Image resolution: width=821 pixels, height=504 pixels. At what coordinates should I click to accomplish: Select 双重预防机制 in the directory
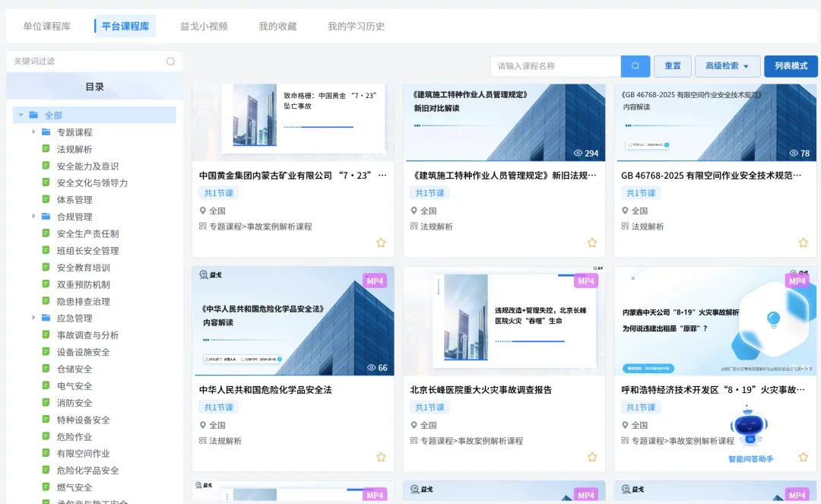point(84,284)
